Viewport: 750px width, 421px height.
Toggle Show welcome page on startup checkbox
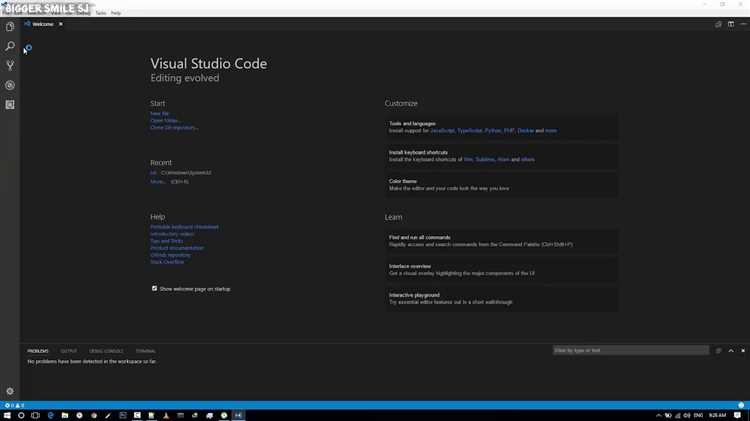coord(154,288)
